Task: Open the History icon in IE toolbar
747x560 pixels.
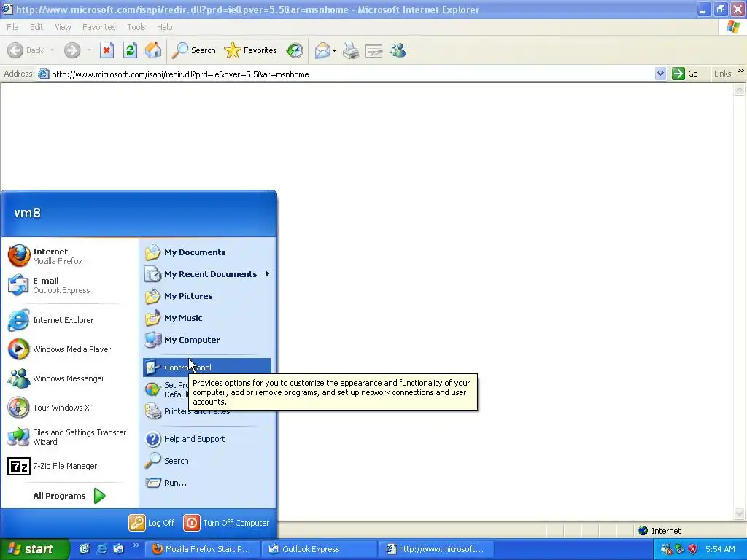Action: click(x=295, y=50)
